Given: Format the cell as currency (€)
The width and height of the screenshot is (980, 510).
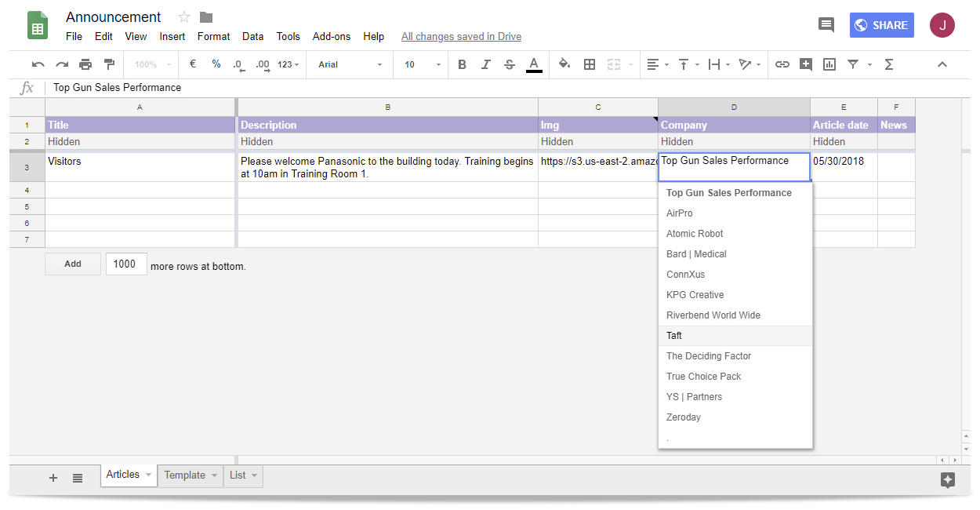Looking at the screenshot, I should [x=193, y=64].
